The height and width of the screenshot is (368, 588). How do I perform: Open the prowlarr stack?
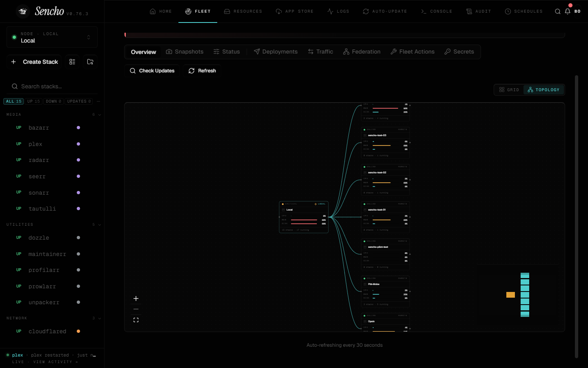(52, 286)
